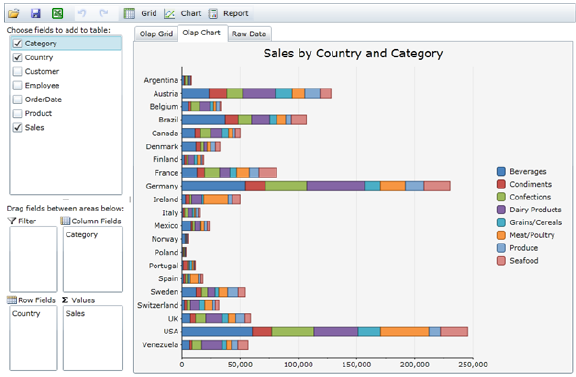Open file using the folder icon
The height and width of the screenshot is (377, 576).
coord(14,14)
